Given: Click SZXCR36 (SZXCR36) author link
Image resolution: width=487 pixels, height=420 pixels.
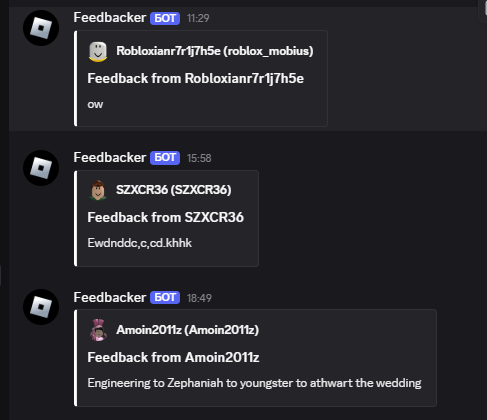Looking at the screenshot, I should pyautogui.click(x=174, y=190).
